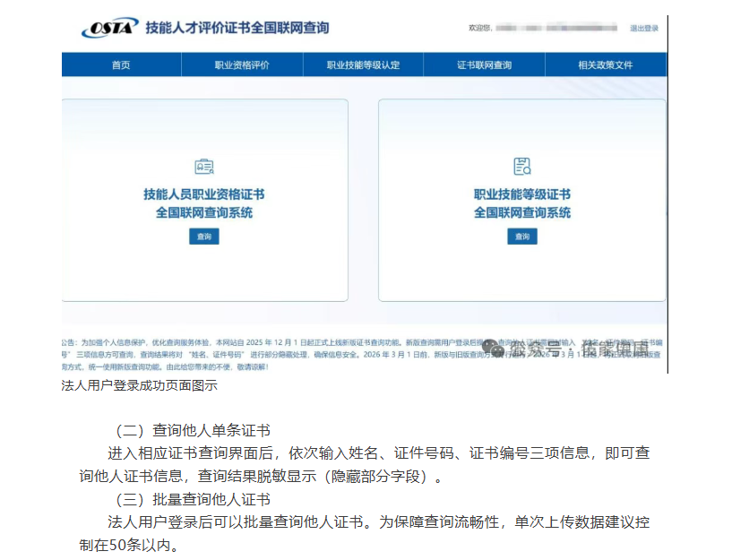Open the 职业资格评价 navigation item
Viewport: 732px width, 560px height.
pos(242,65)
